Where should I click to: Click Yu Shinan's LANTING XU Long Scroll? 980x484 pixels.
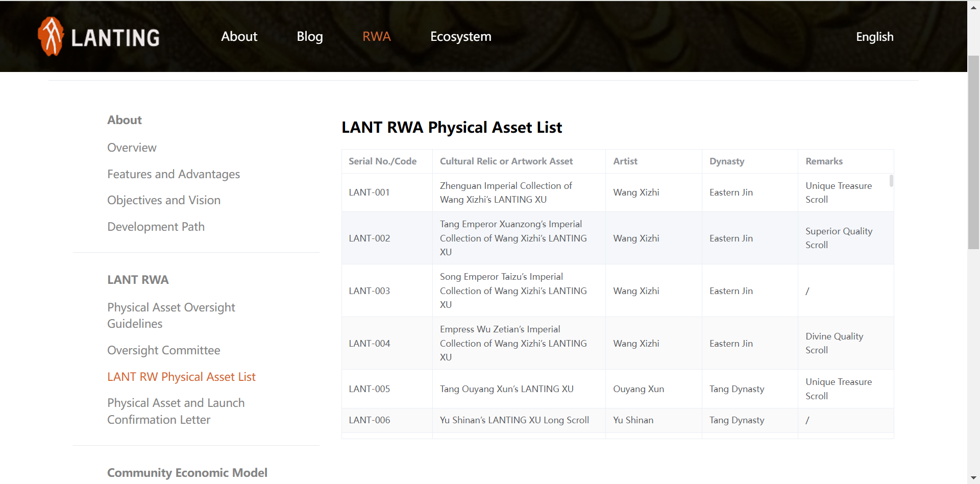519,420
